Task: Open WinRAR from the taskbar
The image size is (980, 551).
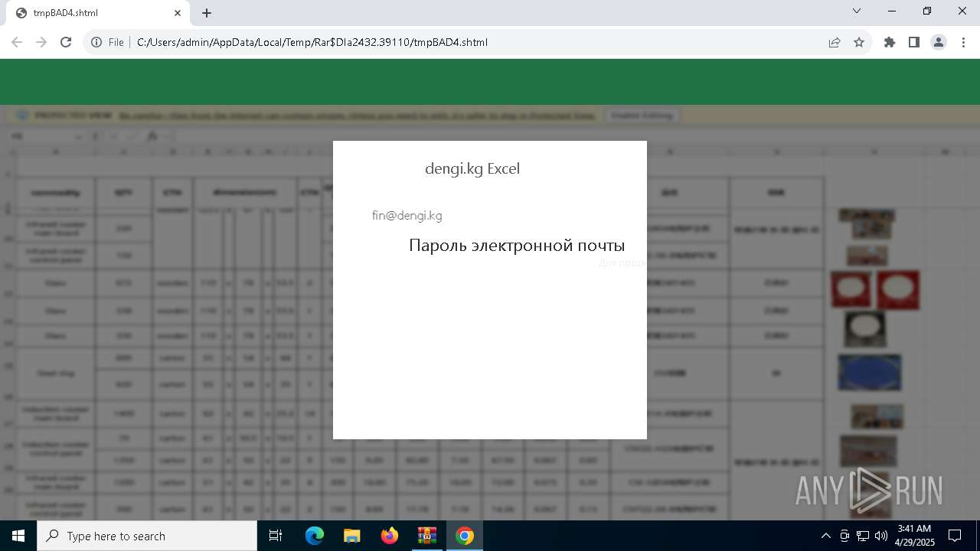Action: 426,536
